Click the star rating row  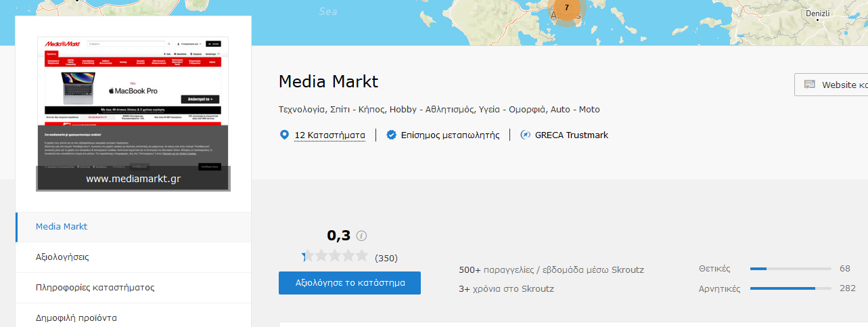coord(335,255)
